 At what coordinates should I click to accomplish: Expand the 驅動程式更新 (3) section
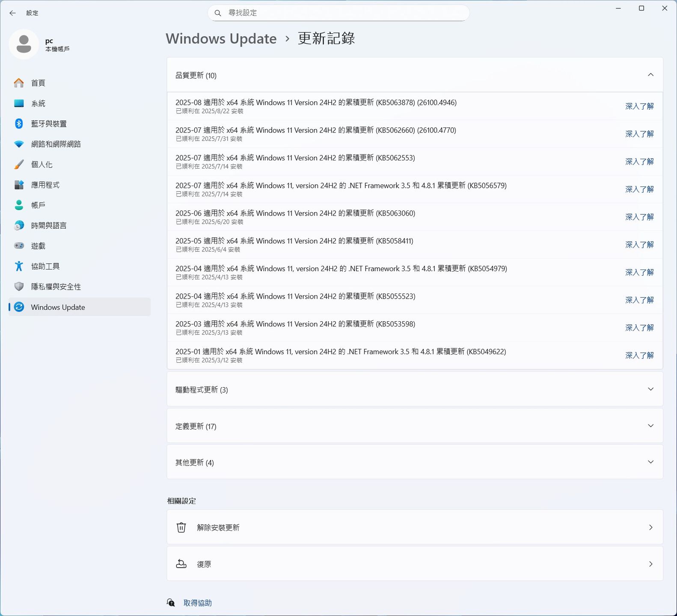pyautogui.click(x=650, y=389)
